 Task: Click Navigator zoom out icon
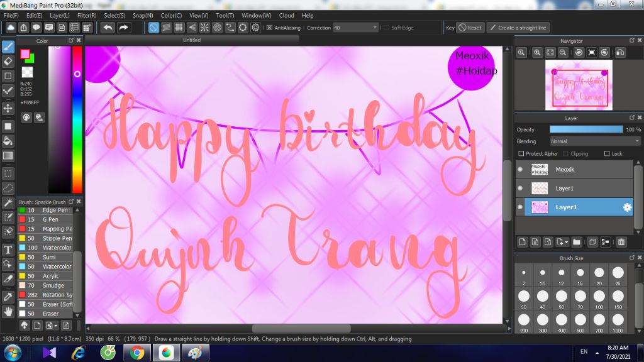click(563, 53)
